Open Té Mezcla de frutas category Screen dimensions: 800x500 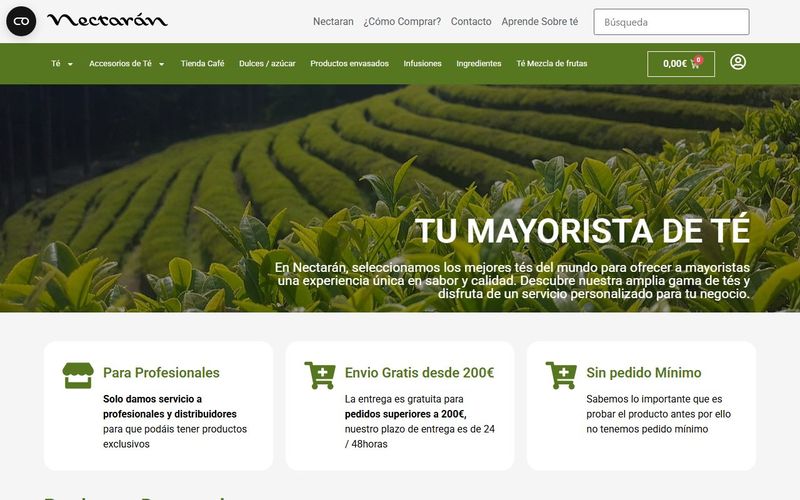tap(552, 64)
